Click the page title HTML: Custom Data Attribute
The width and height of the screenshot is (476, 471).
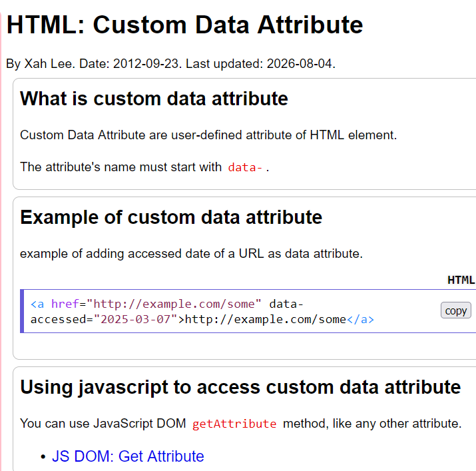[184, 25]
